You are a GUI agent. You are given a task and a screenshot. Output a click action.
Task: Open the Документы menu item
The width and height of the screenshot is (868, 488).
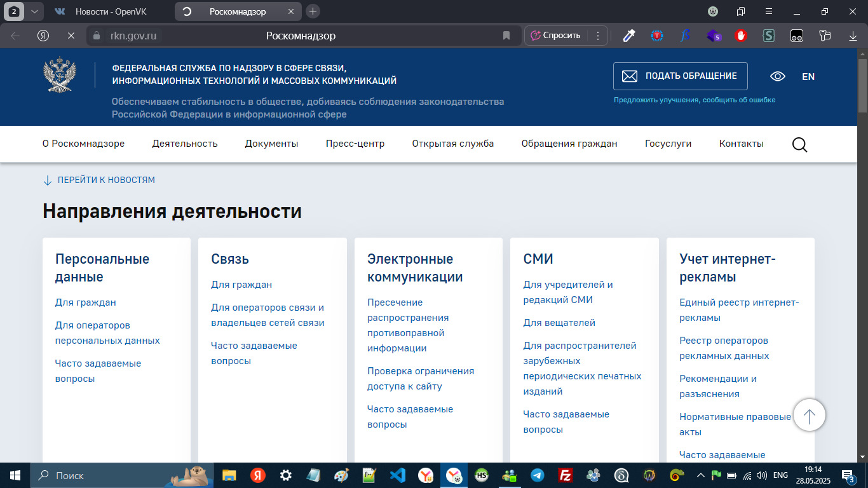click(271, 144)
